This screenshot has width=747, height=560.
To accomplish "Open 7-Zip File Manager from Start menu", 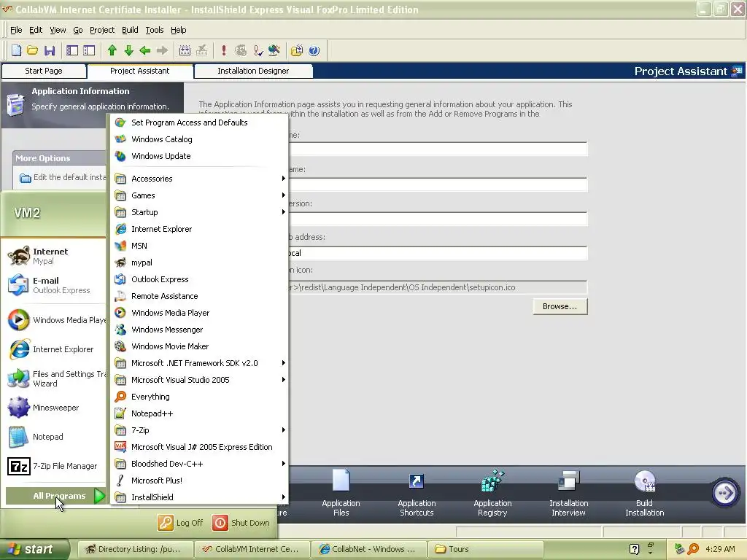I will 55,466.
